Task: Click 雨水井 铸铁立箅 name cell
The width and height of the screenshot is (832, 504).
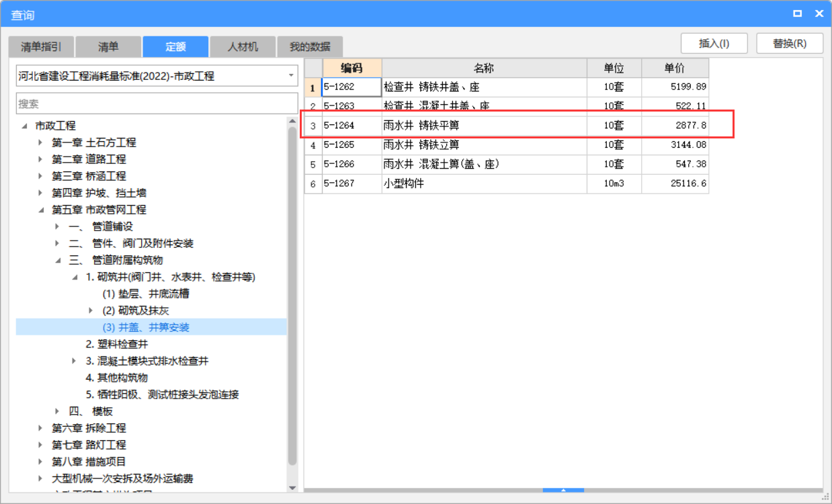Action: click(x=484, y=145)
